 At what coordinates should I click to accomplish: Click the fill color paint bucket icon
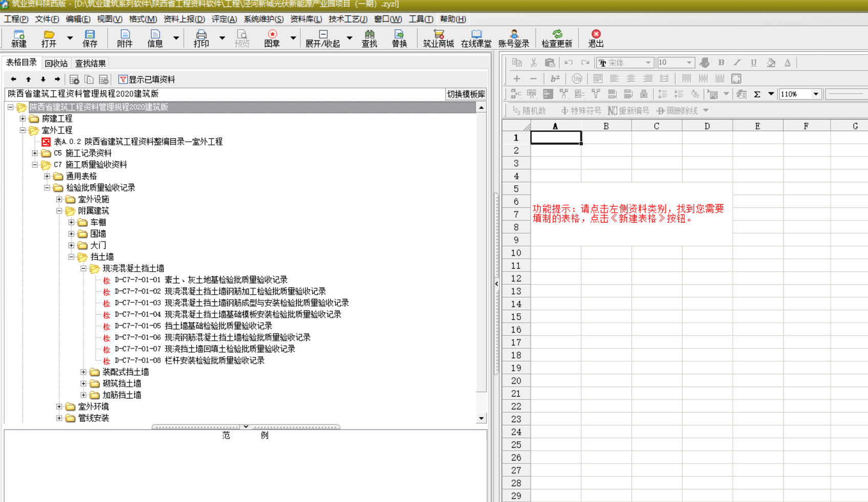pyautogui.click(x=771, y=62)
